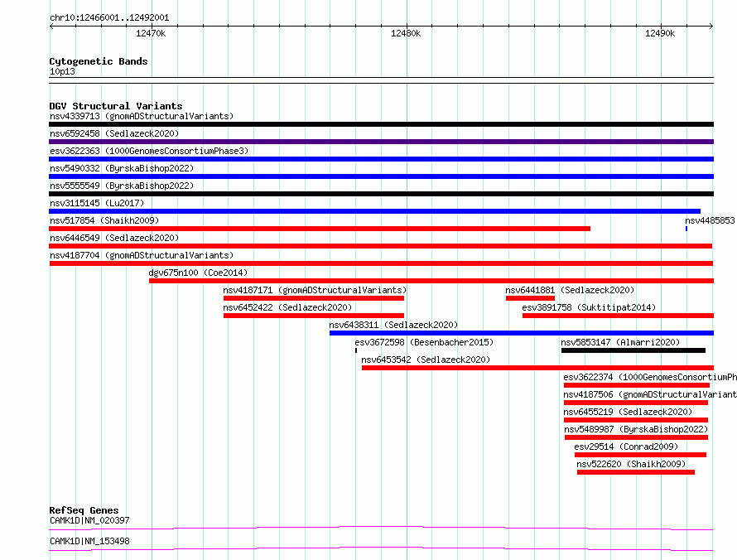
Task: Click the nsv6455219 Sedlazeck2020 label
Action: 628,412
